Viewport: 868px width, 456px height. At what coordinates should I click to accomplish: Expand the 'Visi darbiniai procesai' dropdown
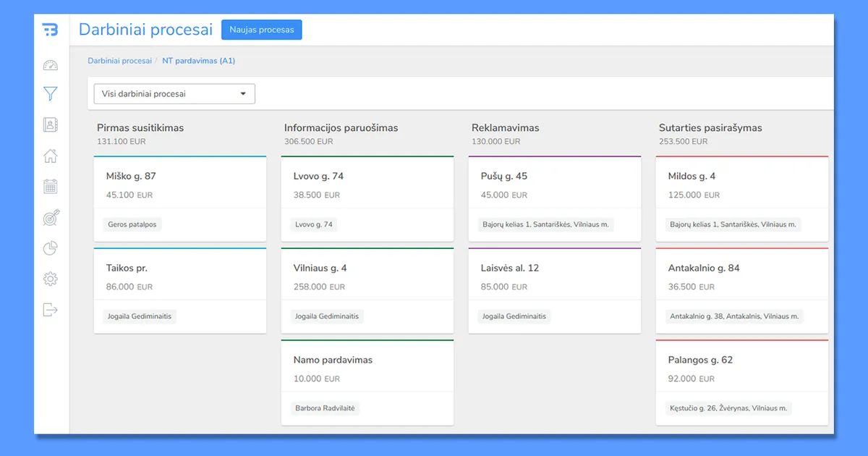[174, 94]
